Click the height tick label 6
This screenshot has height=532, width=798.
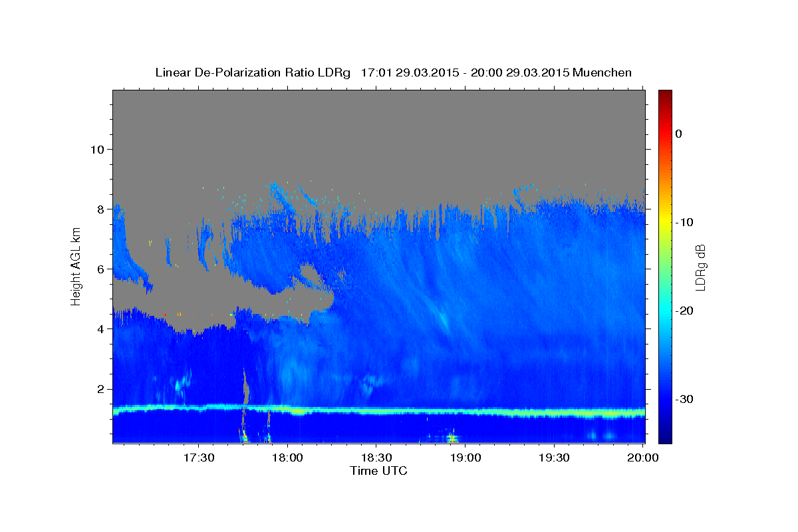click(x=100, y=269)
